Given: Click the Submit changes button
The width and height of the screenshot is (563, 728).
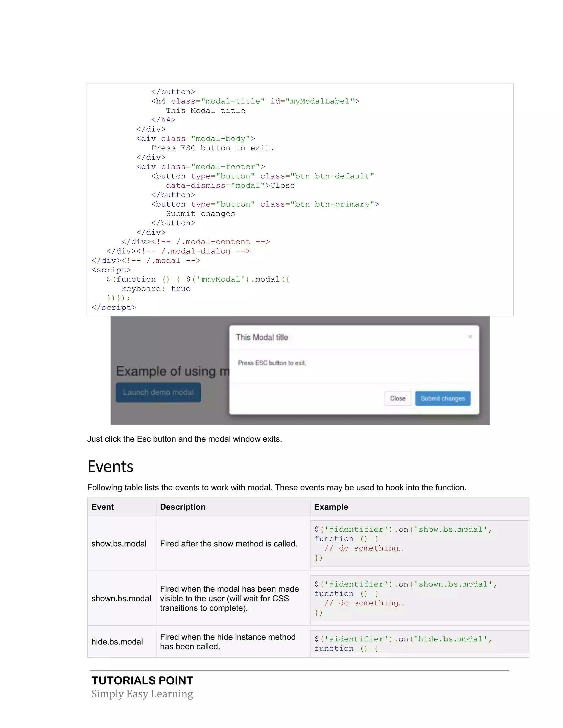Looking at the screenshot, I should pos(443,398).
